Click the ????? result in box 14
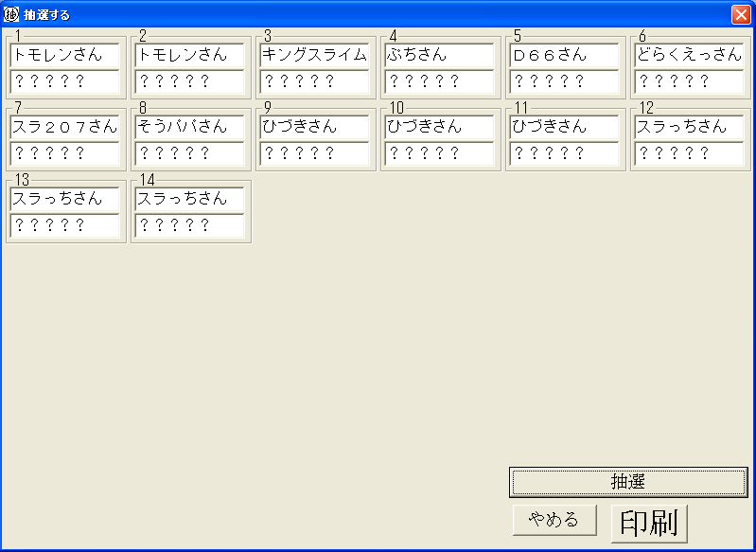This screenshot has height=552, width=756. [189, 225]
